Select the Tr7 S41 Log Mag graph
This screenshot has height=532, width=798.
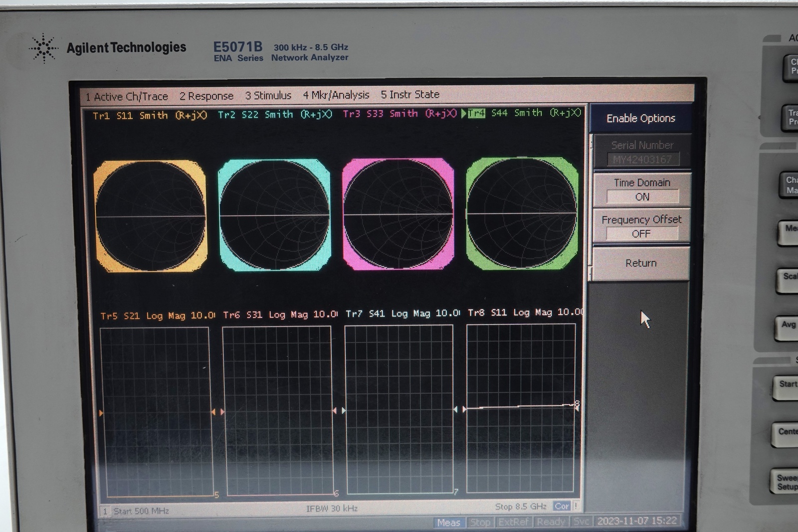point(399,409)
